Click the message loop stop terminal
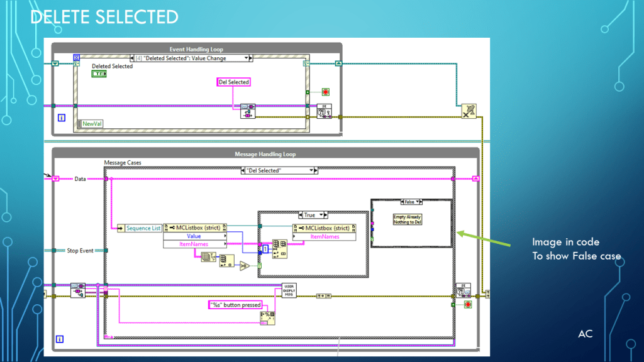644x362 pixels. pyautogui.click(x=467, y=305)
